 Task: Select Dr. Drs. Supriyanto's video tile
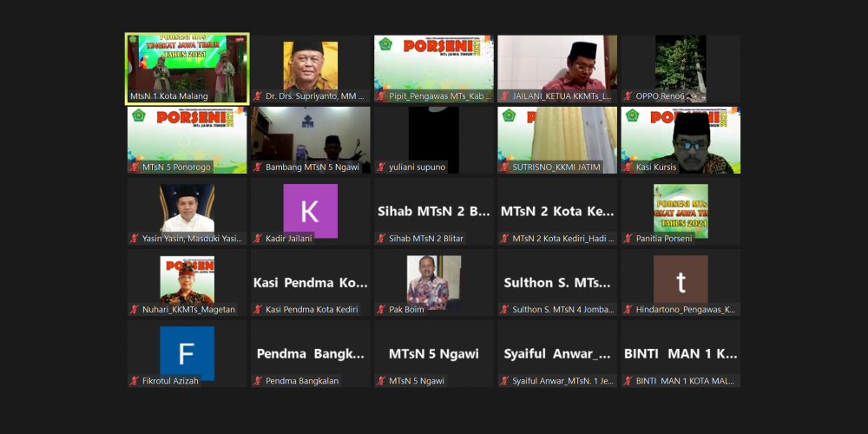[311, 69]
